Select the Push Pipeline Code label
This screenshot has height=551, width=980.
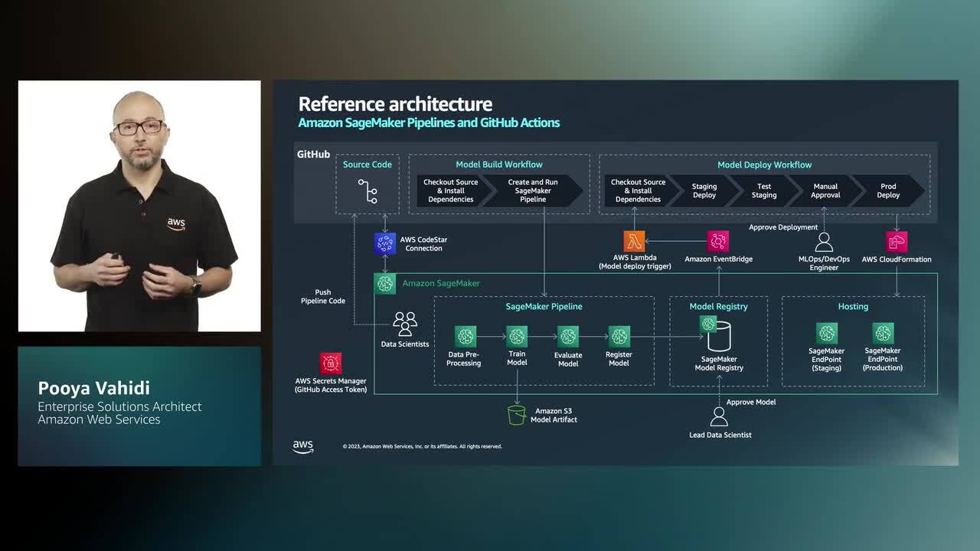pos(323,297)
